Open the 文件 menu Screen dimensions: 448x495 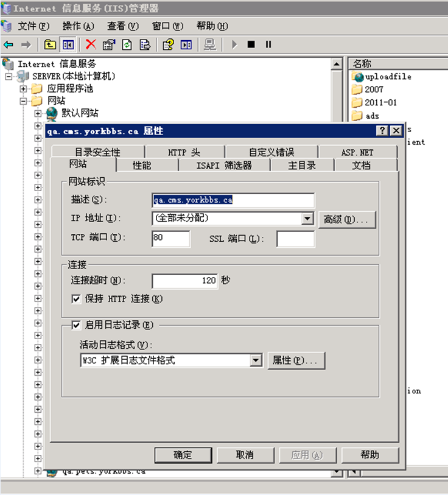[33, 26]
